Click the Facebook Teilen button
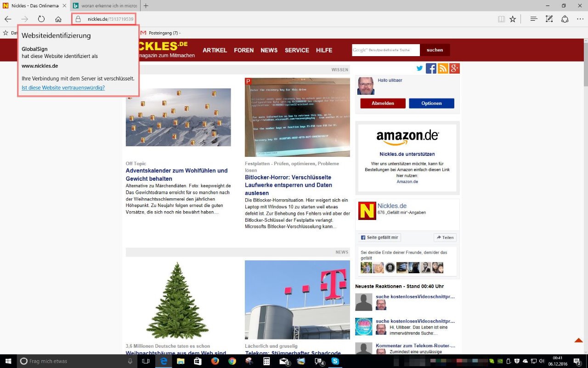 click(x=445, y=237)
